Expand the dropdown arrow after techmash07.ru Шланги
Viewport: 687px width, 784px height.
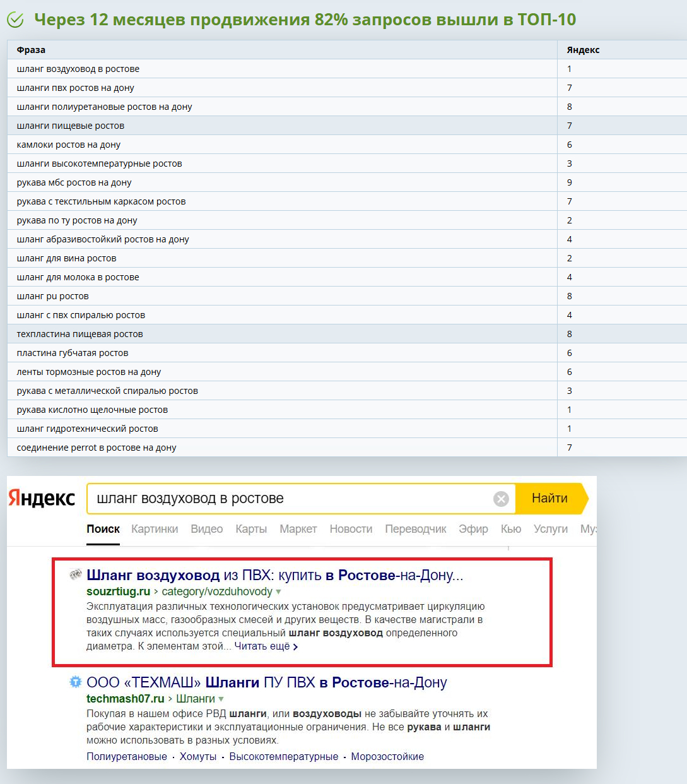point(221,699)
